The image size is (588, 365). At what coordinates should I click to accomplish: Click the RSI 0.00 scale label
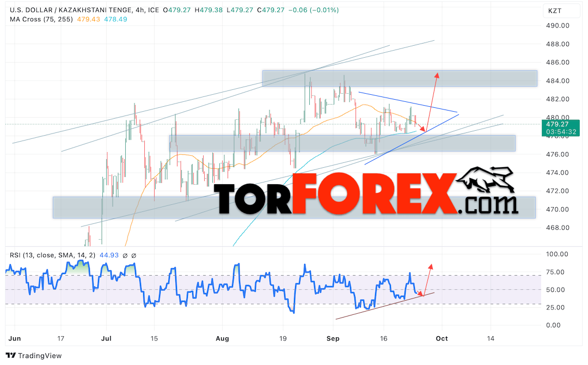tap(554, 325)
